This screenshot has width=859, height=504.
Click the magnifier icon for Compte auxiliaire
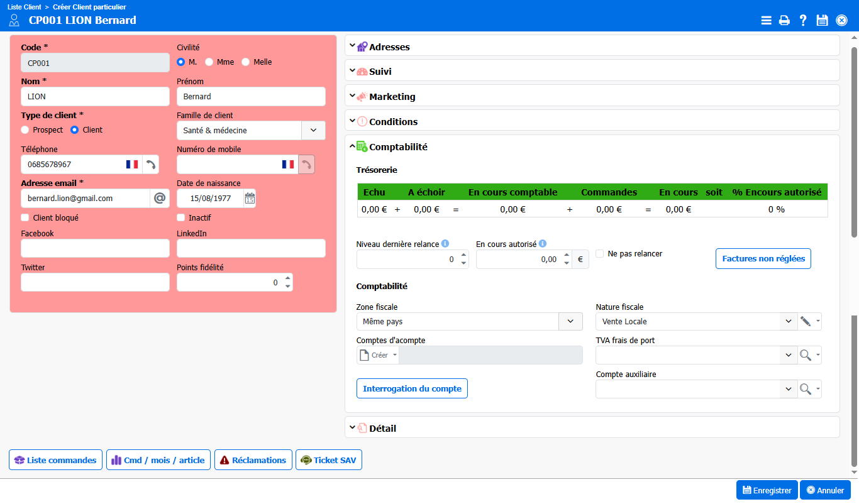[805, 389]
